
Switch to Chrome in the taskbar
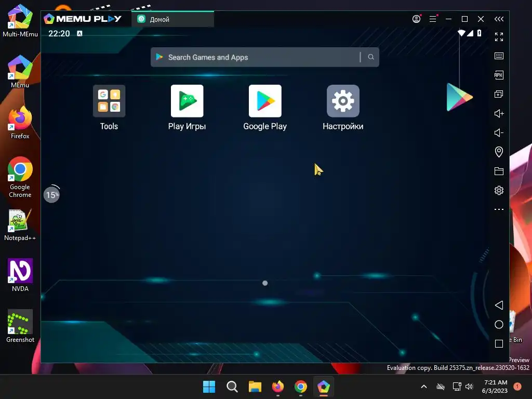click(x=301, y=387)
